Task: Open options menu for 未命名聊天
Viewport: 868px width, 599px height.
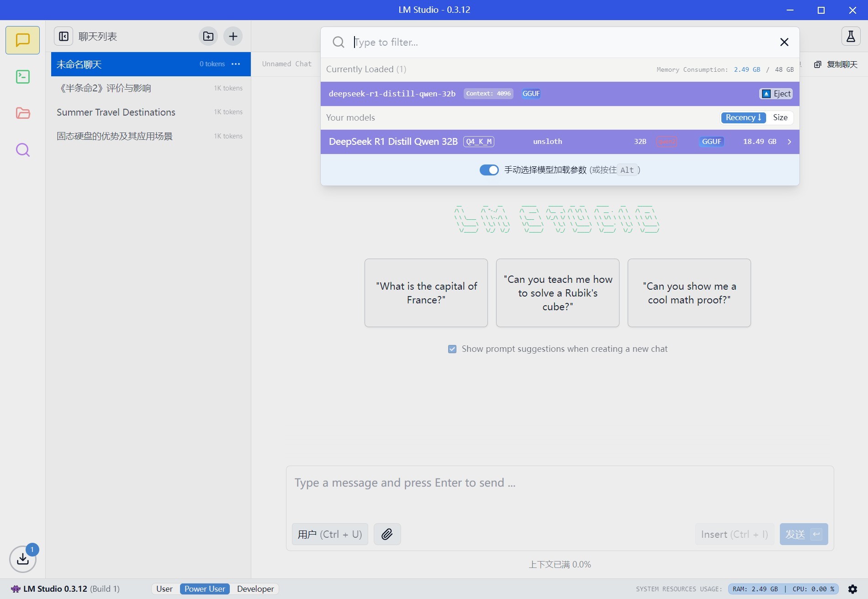Action: click(236, 64)
